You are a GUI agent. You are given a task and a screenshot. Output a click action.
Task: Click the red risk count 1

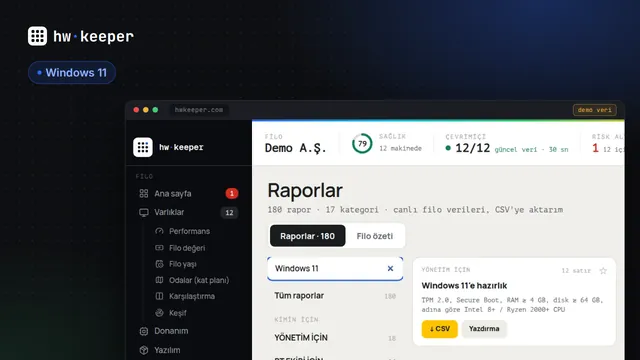point(596,148)
